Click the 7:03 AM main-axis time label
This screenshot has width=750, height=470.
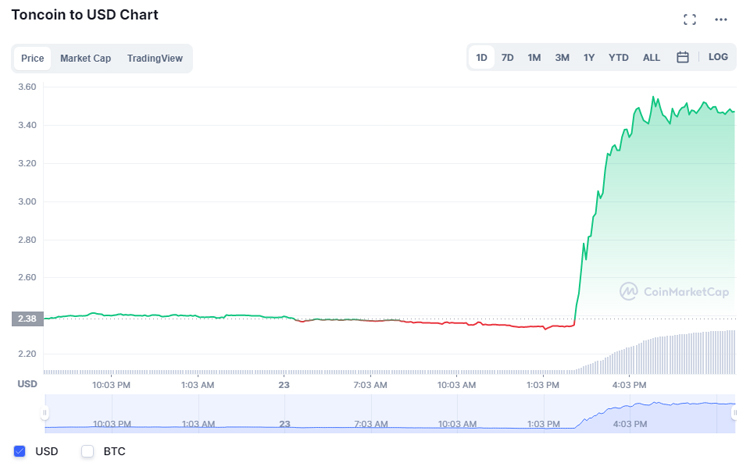pos(370,385)
